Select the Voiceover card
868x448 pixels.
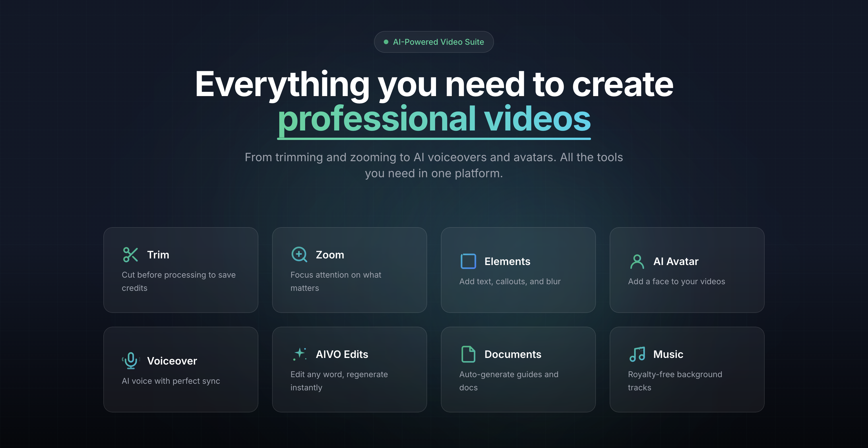[181, 370]
